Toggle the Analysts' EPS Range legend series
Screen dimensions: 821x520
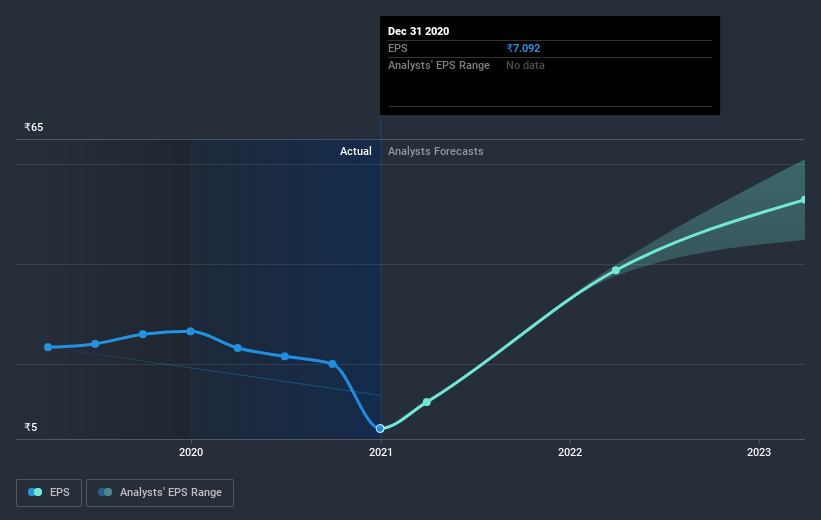click(160, 492)
